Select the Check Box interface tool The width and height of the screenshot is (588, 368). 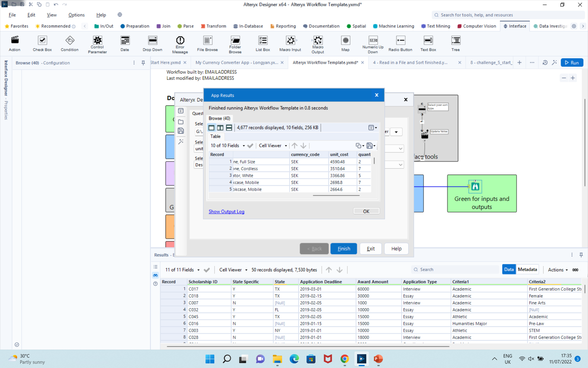click(42, 43)
